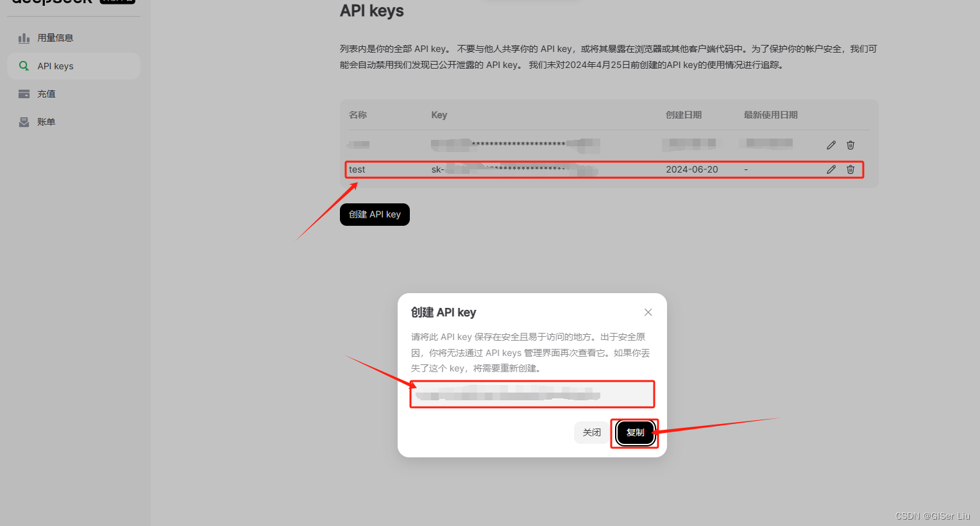Edit the test key with pencil icon
980x526 pixels.
831,169
